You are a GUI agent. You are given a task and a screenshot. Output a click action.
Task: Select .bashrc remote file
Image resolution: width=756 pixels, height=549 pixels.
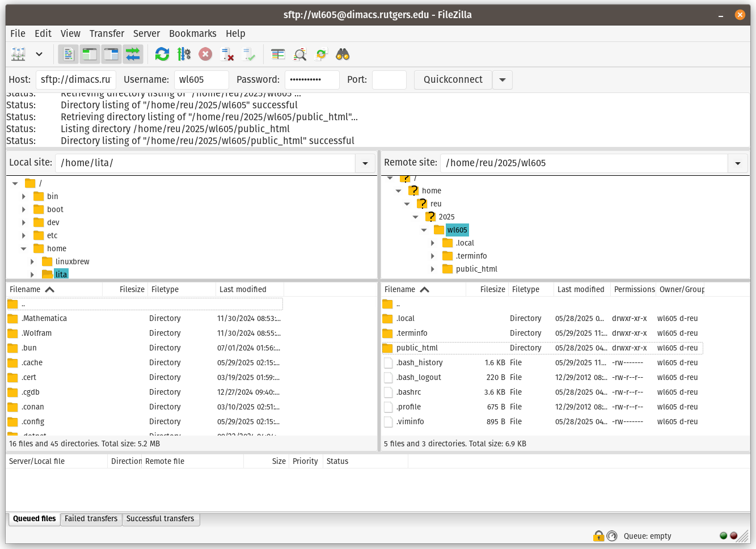tap(542, 392)
